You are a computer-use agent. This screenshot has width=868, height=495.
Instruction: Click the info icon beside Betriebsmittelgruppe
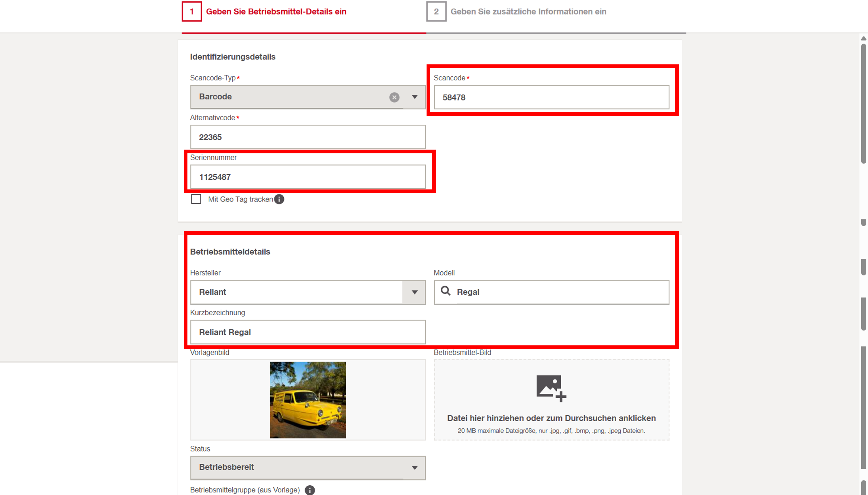tap(309, 490)
